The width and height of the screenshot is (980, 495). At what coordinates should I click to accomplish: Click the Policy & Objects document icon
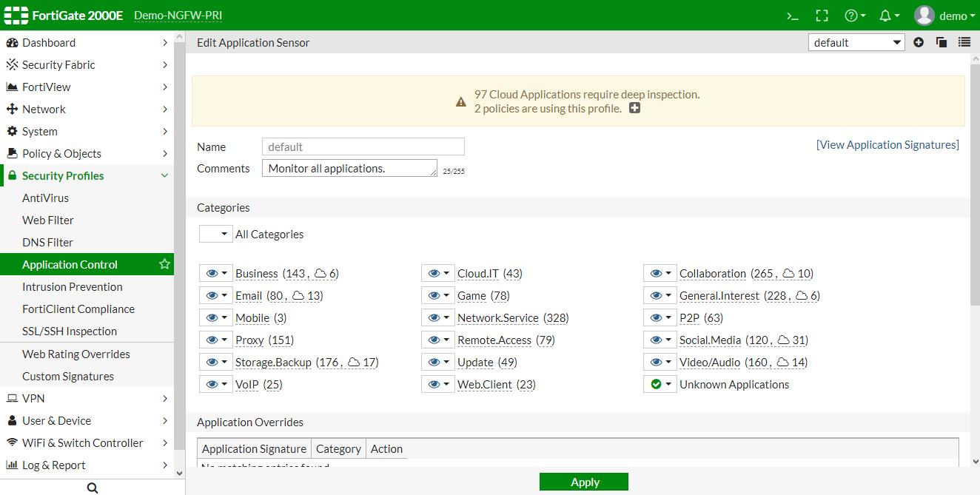[12, 154]
